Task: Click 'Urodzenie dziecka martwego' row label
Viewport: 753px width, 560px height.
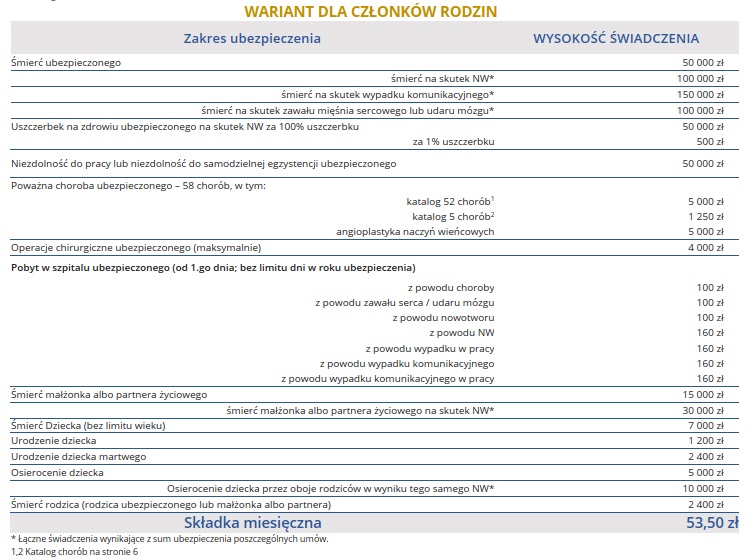Action: click(79, 457)
